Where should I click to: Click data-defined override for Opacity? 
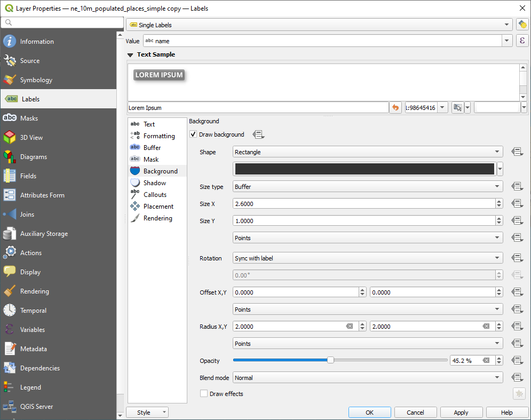[x=517, y=360]
